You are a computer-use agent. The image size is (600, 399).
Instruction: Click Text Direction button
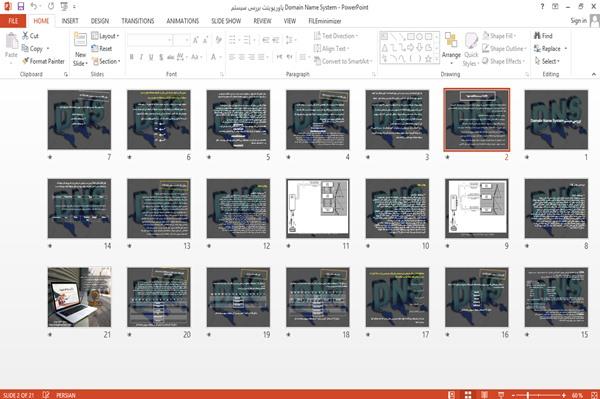tap(336, 36)
